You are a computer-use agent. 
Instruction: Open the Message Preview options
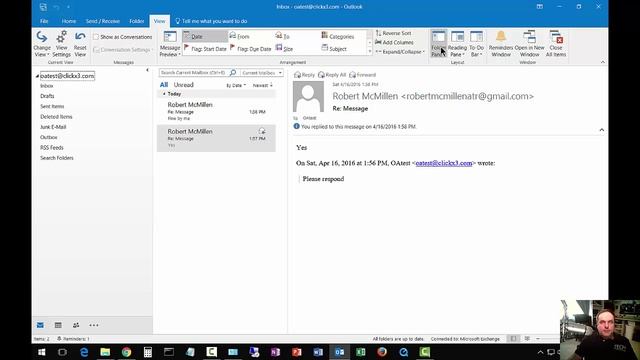tap(169, 44)
